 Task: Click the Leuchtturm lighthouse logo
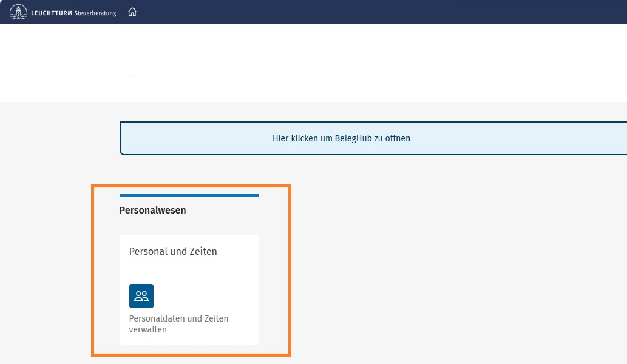18,12
